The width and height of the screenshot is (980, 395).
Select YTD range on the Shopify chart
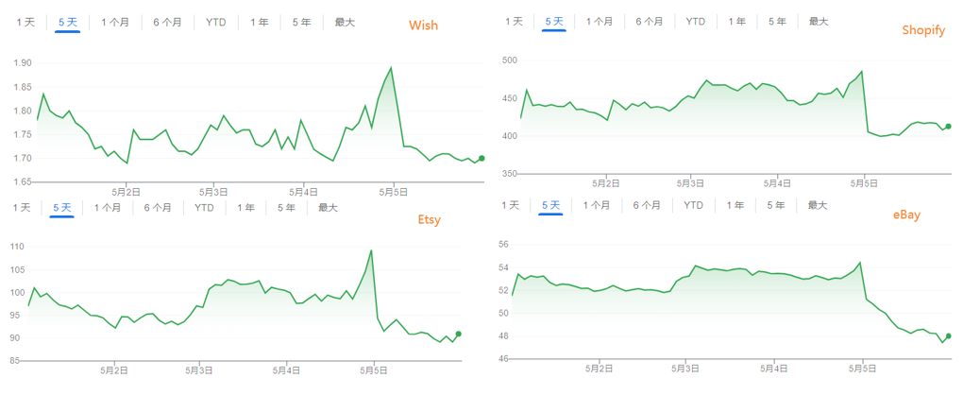pos(696,21)
